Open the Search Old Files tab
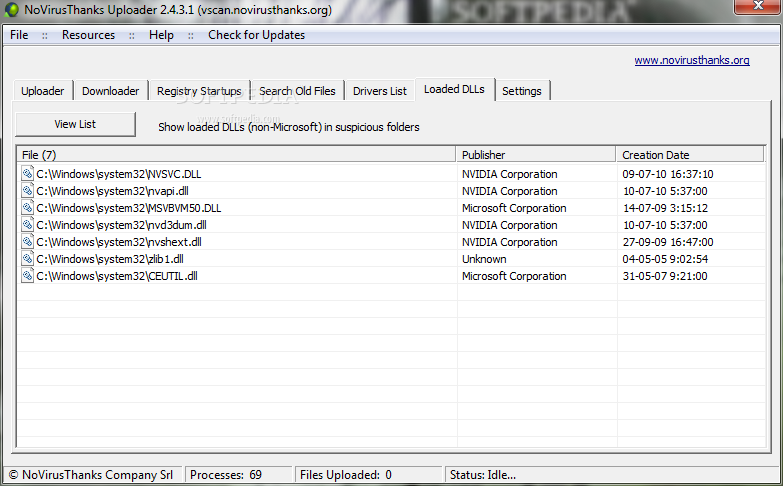The width and height of the screenshot is (783, 486). pyautogui.click(x=297, y=91)
